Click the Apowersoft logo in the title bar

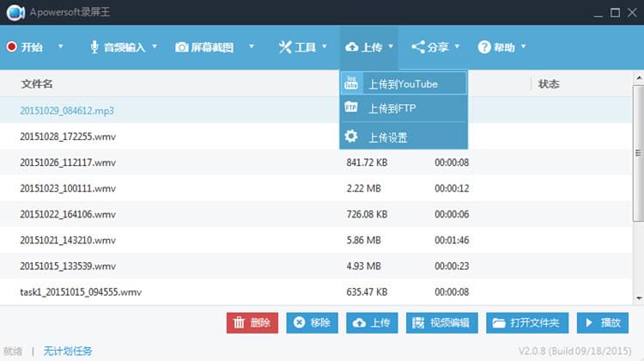click(x=15, y=13)
